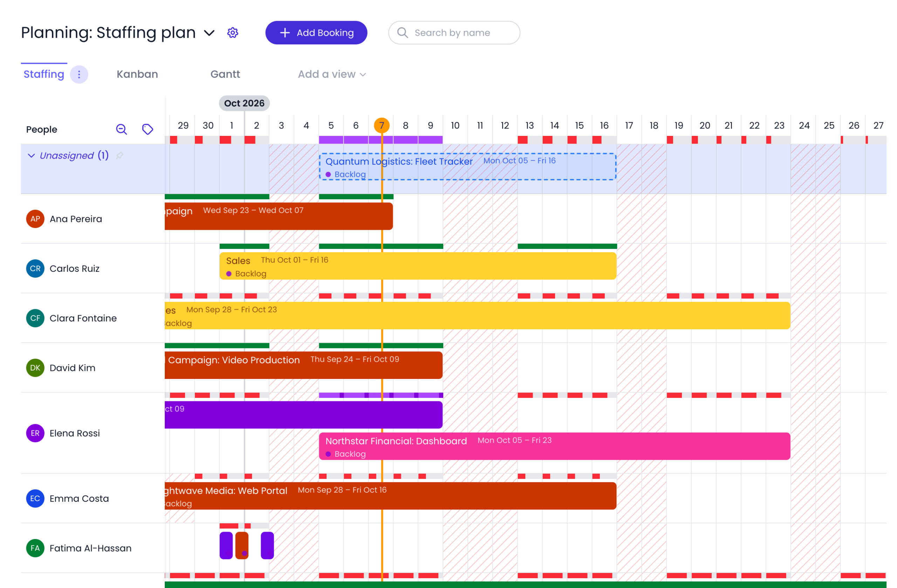Click the Add Booking button

point(316,33)
